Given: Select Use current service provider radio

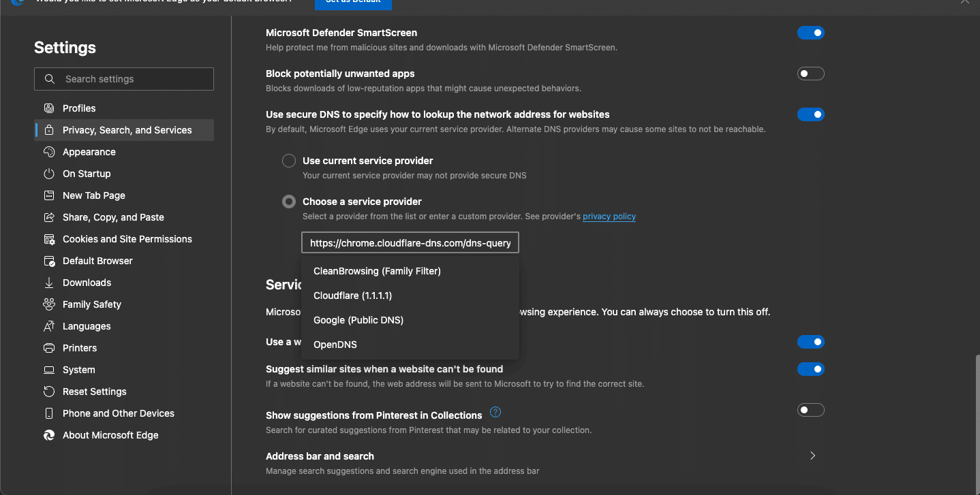Looking at the screenshot, I should click(289, 161).
